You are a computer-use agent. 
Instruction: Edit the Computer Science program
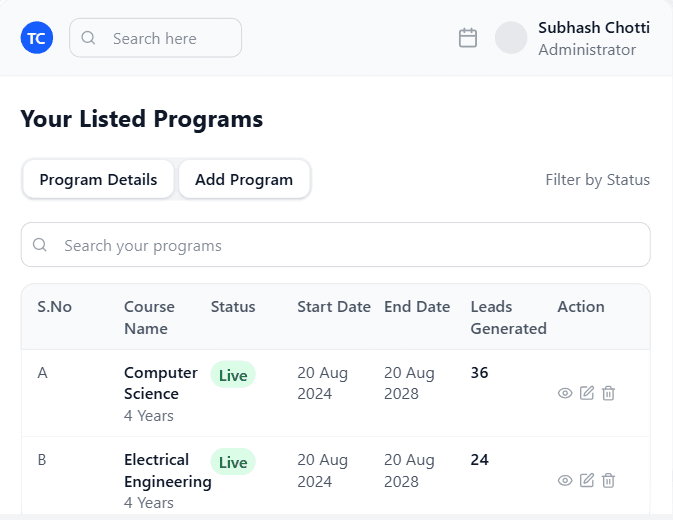(x=587, y=393)
